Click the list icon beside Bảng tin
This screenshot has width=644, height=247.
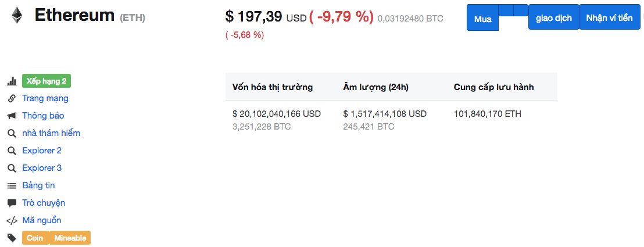(x=12, y=186)
